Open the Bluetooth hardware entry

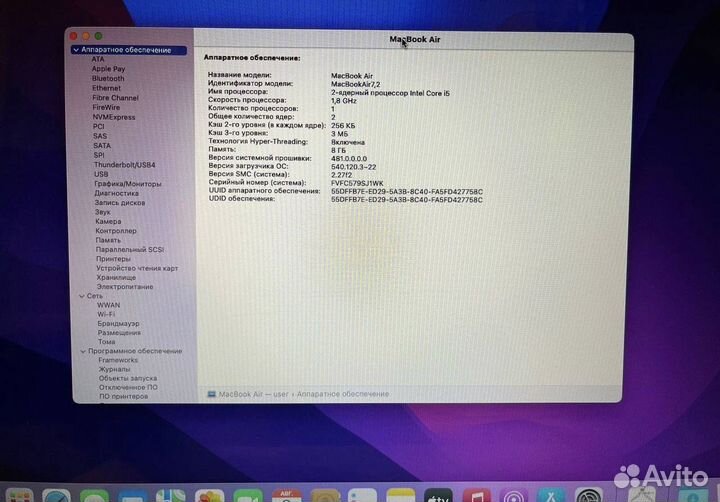tap(108, 79)
